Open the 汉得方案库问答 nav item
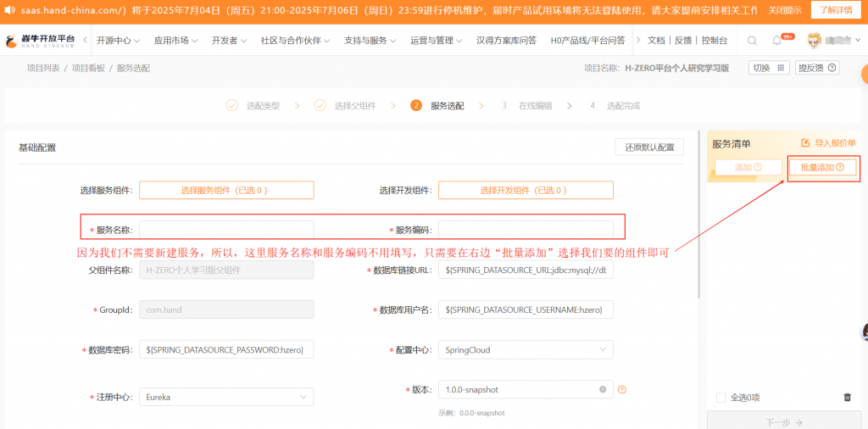Image resolution: width=868 pixels, height=429 pixels. point(506,41)
